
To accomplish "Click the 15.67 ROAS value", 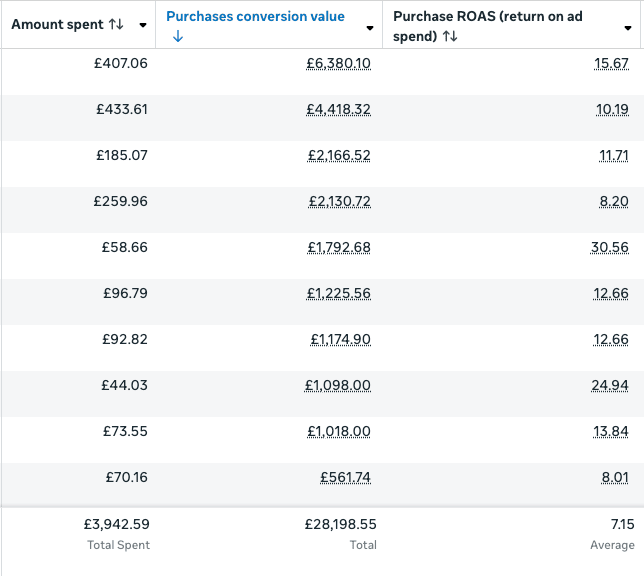I will 611,63.
